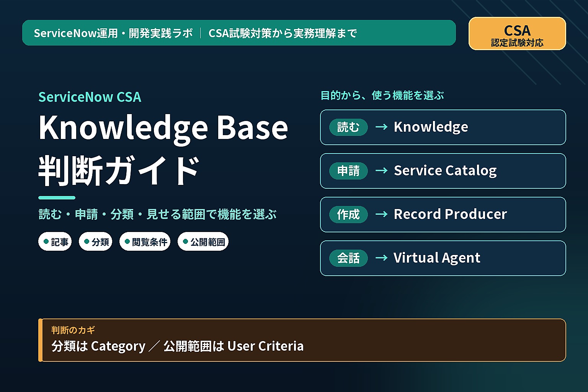Click the 公開範囲 tag pill
This screenshot has width=588, height=392.
click(x=203, y=242)
